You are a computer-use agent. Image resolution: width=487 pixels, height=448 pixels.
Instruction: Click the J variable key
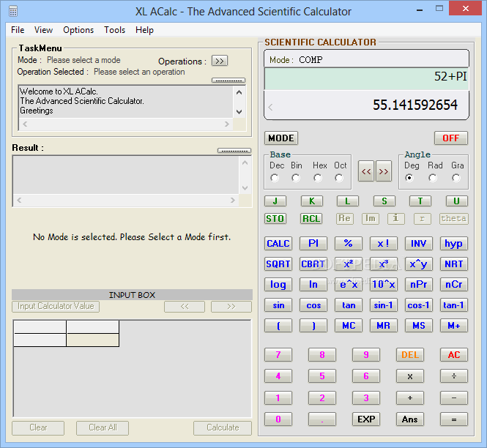[275, 201]
